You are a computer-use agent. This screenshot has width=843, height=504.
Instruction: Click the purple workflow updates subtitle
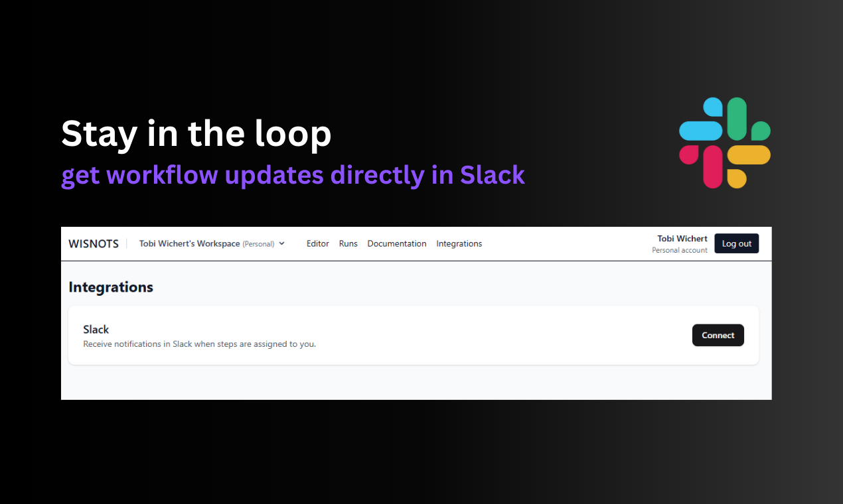click(x=293, y=175)
